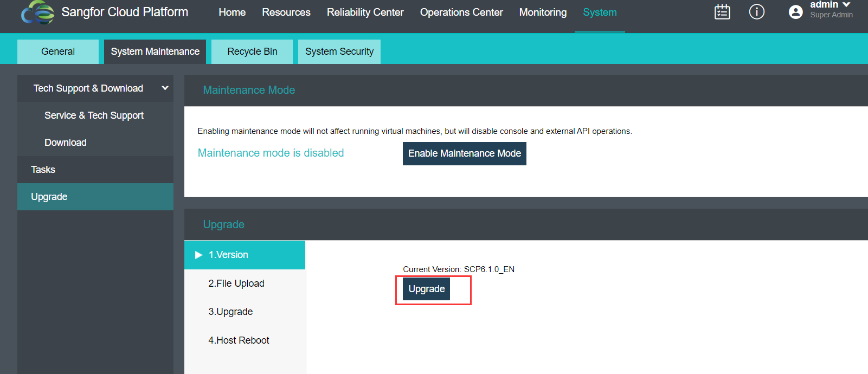868x374 pixels.
Task: Click the Upgrade button under Current Version
Action: pos(427,289)
